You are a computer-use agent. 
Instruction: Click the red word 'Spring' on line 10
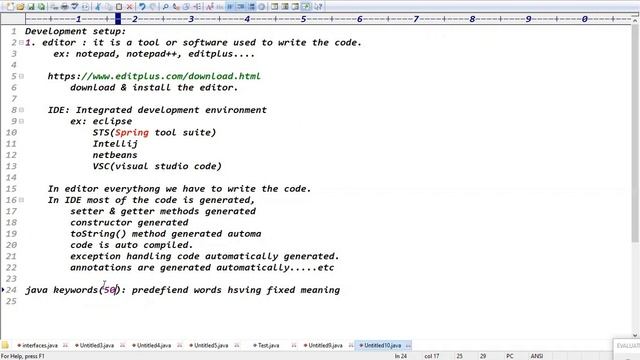[x=132, y=133]
